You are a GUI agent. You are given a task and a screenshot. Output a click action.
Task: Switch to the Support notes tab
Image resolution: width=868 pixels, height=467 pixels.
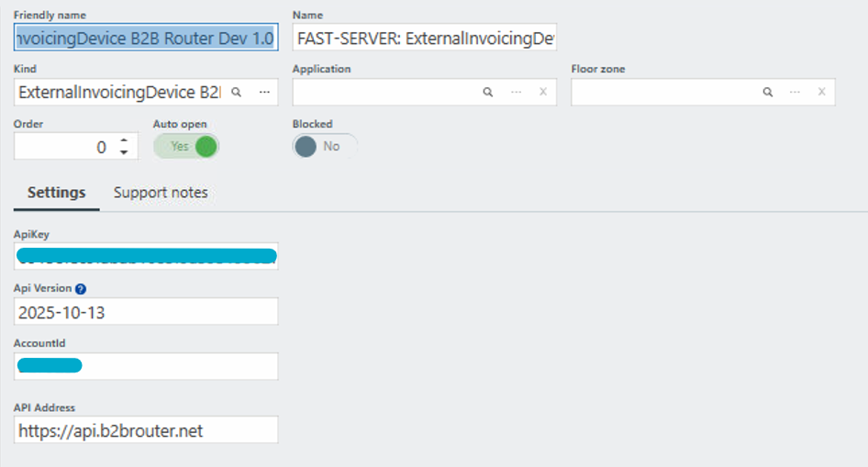click(x=161, y=193)
